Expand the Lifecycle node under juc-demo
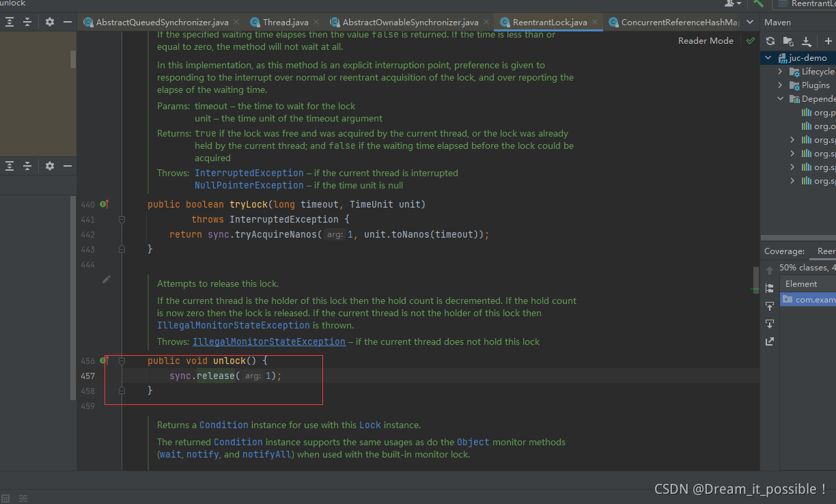Screen dimensions: 836x504 (781, 71)
